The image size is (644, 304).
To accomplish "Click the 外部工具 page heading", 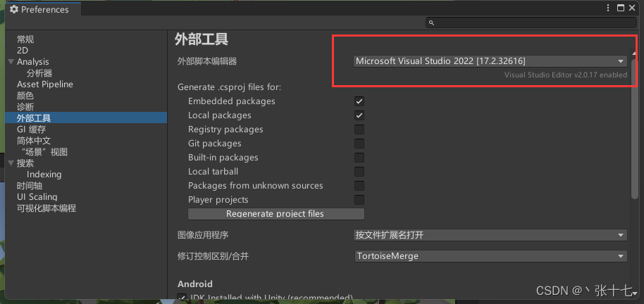I will tap(202, 39).
